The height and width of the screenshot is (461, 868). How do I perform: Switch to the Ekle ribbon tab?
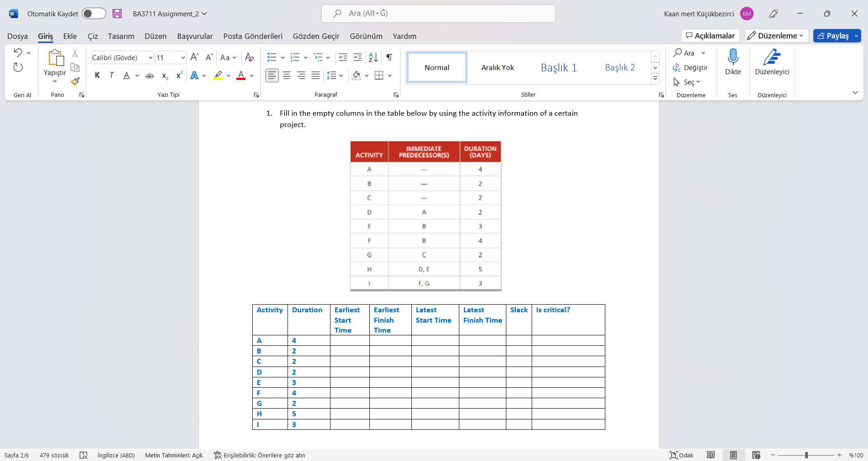tap(70, 36)
